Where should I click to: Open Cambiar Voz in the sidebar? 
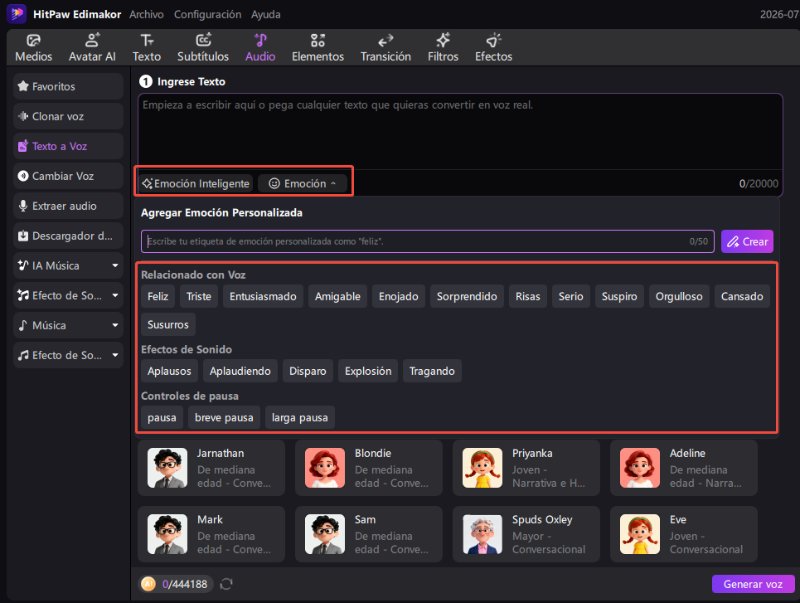tap(68, 176)
